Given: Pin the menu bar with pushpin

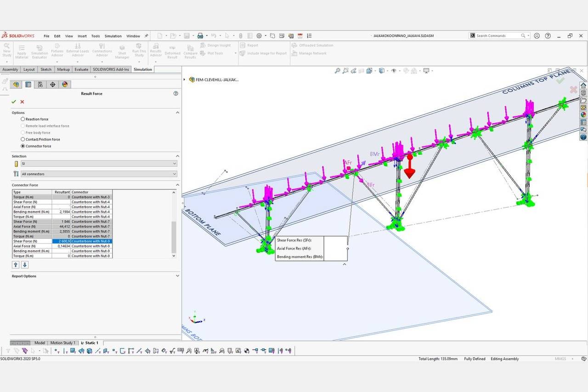Looking at the screenshot, I should point(147,36).
